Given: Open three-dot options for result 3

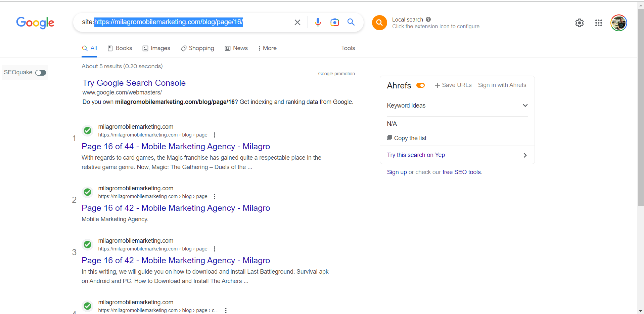Looking at the screenshot, I should click(215, 249).
